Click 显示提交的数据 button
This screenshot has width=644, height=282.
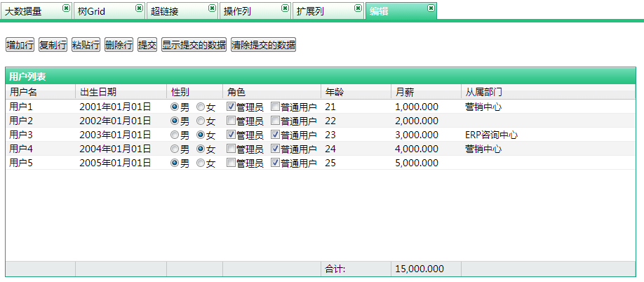(194, 45)
